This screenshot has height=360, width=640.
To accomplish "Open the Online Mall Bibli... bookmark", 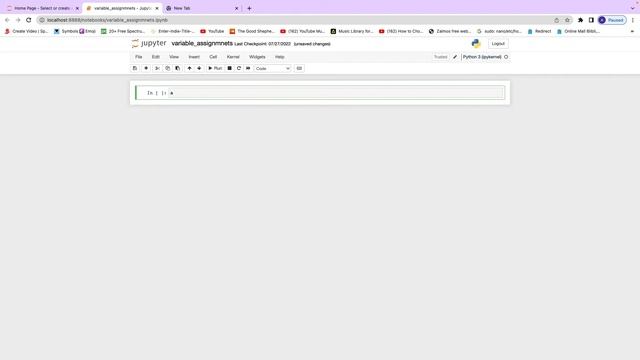I will click(x=578, y=31).
